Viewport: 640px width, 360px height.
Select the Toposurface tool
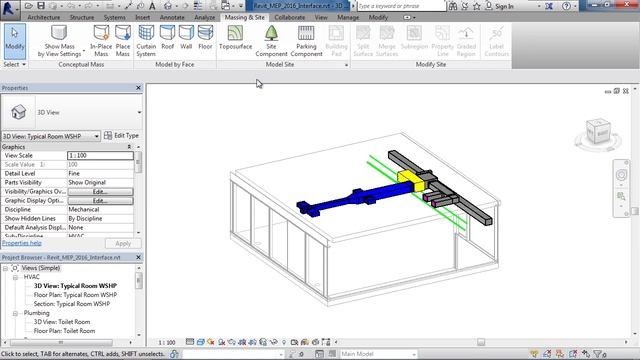pyautogui.click(x=236, y=38)
